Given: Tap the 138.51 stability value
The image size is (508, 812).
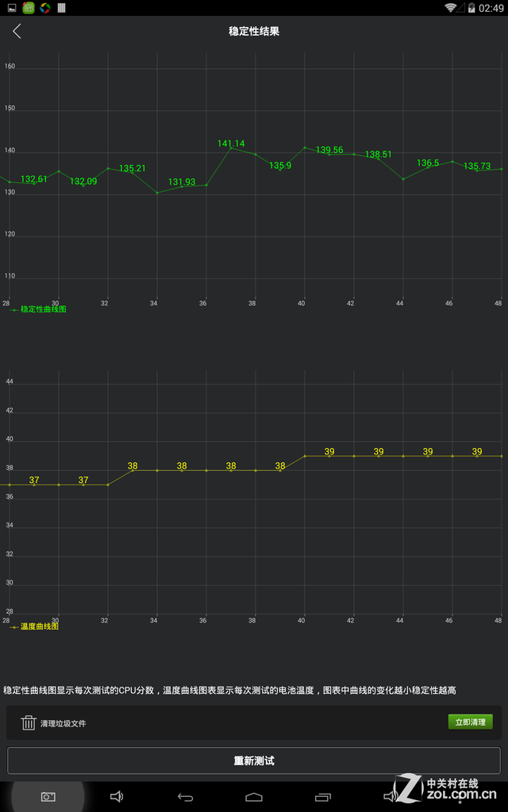Looking at the screenshot, I should pyautogui.click(x=379, y=155).
